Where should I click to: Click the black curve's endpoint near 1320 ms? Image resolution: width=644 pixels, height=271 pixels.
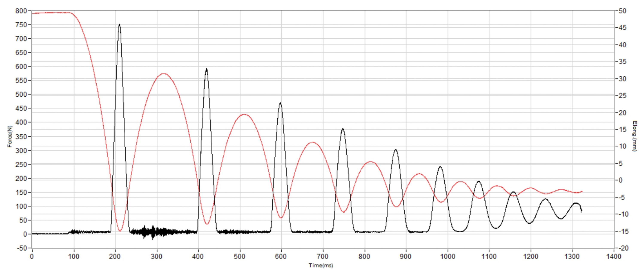[582, 211]
